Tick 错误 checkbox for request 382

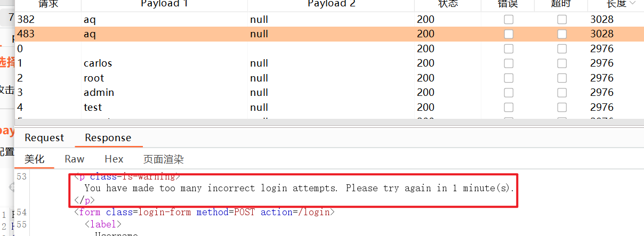pyautogui.click(x=509, y=20)
